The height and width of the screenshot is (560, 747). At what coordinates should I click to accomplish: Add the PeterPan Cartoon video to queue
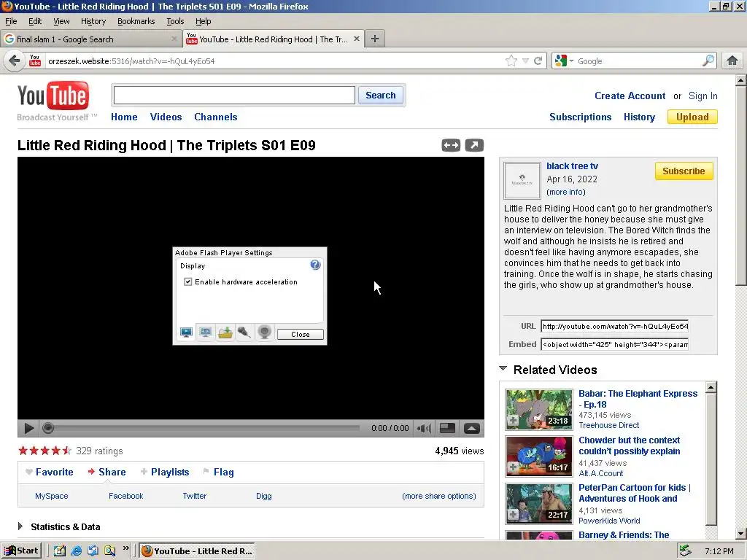[x=513, y=515]
